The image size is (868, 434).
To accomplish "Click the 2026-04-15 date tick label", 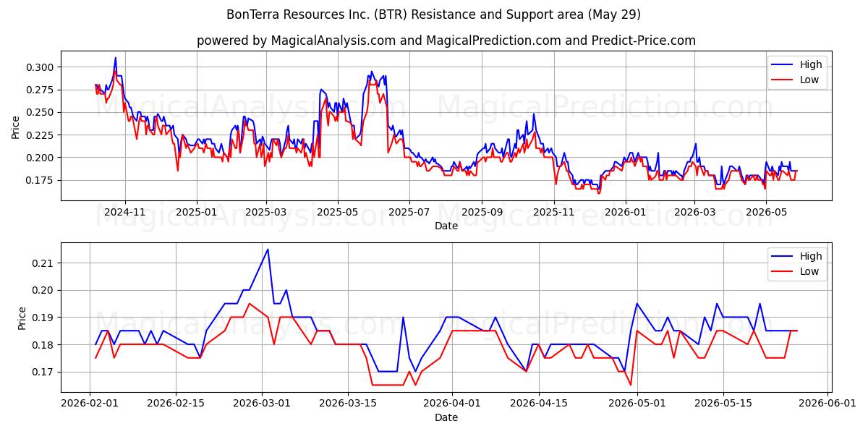I will [538, 404].
